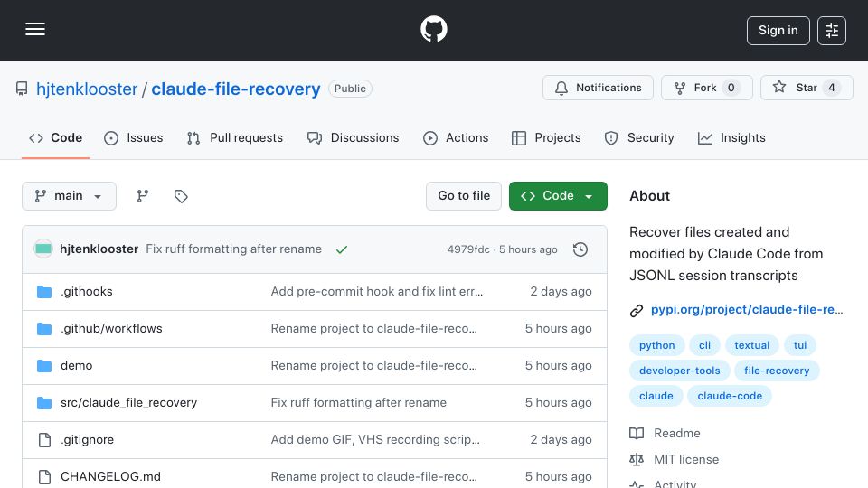This screenshot has height=488, width=868.
Task: Click the Sign in button
Action: (778, 31)
